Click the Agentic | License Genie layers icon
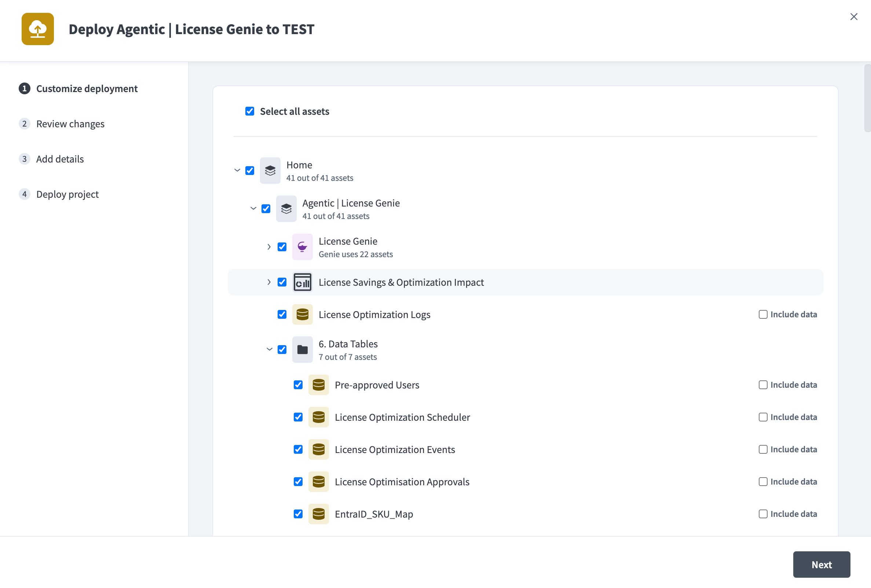The image size is (871, 588). tap(286, 209)
